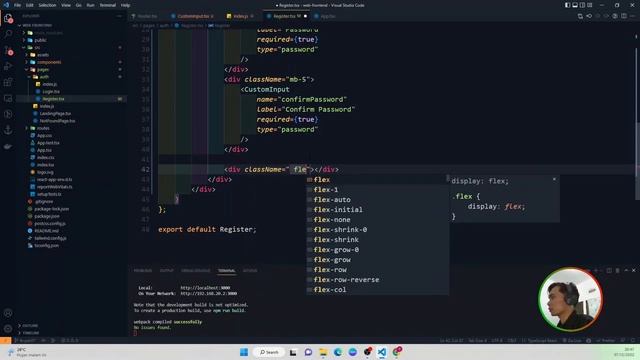Open the Edit menu
The image size is (640, 360).
click(29, 5)
